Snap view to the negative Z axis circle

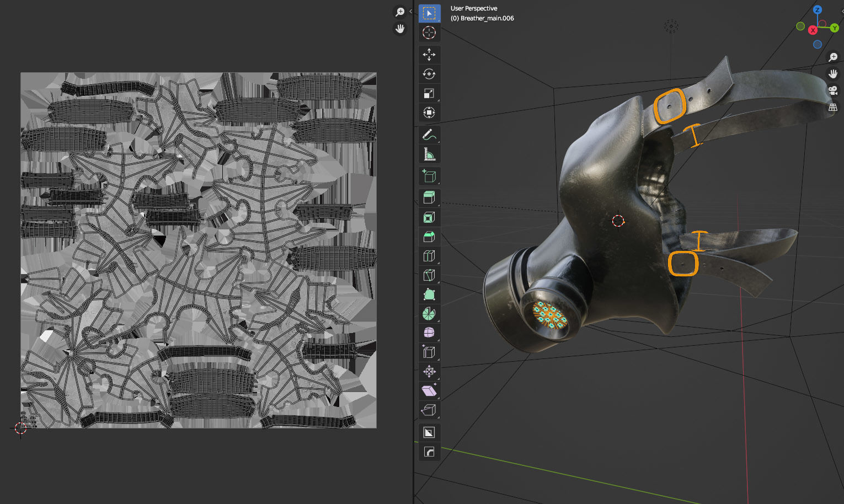(x=818, y=44)
